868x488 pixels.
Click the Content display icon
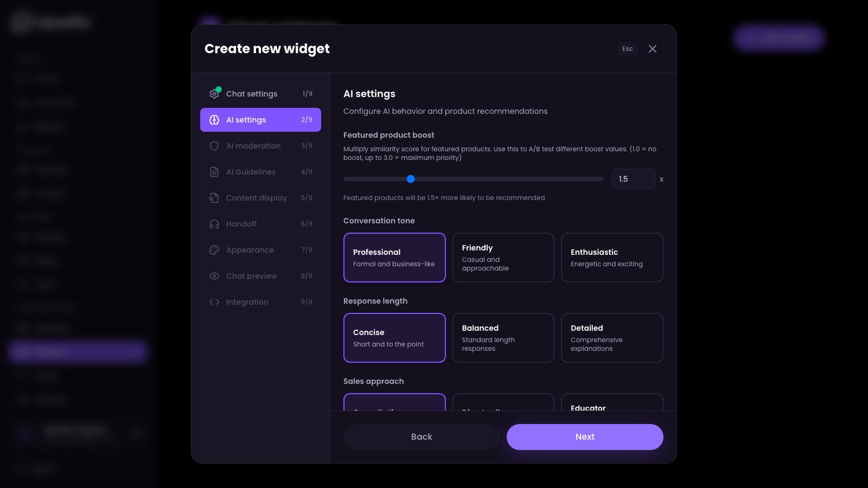tap(214, 197)
